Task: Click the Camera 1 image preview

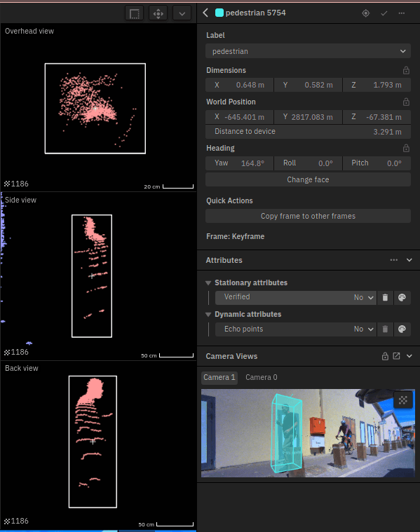Action: pos(308,433)
